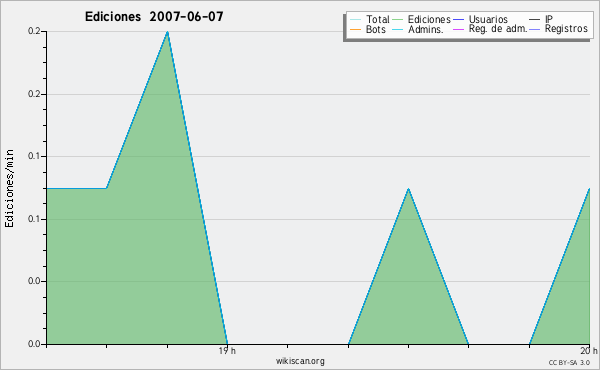Click the 'CC BY-SA 3.0' license text
This screenshot has width=600, height=370.
pos(569,363)
